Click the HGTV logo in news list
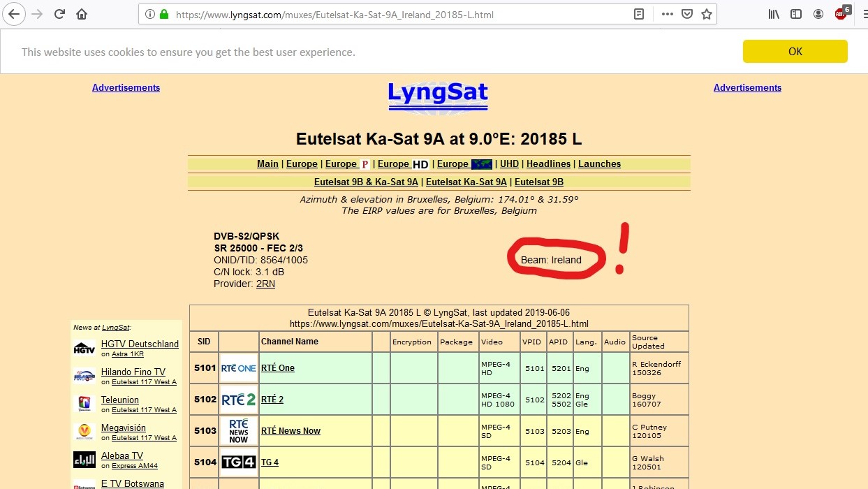868x489 pixels. pos(84,349)
